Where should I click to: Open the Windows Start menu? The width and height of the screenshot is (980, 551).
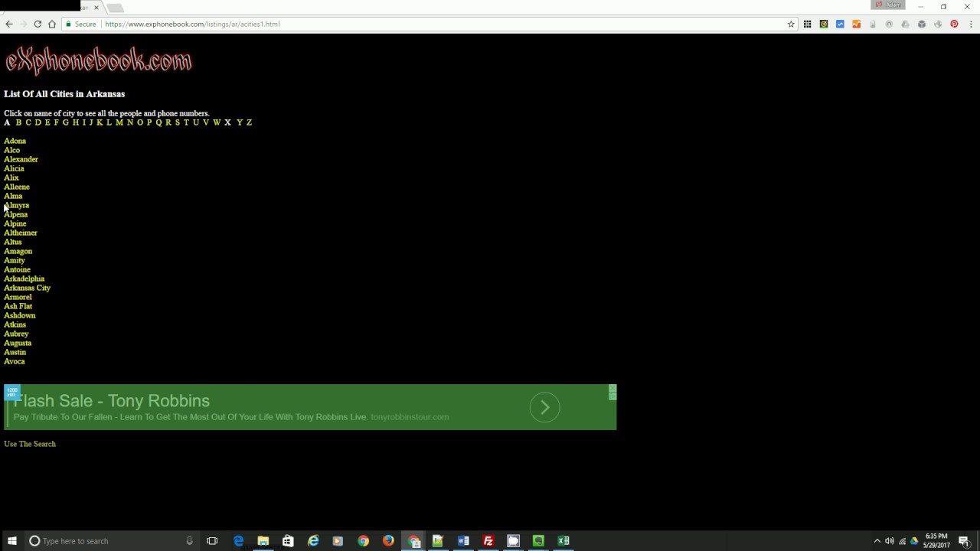(12, 541)
